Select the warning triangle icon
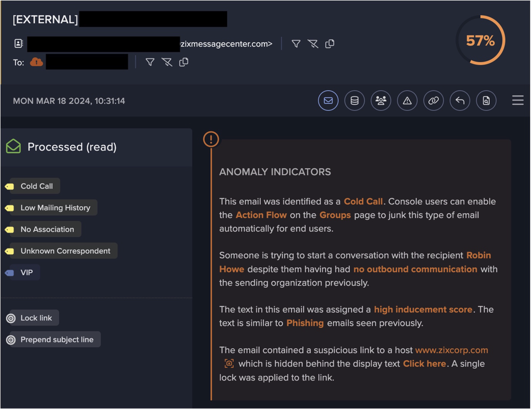Viewport: 532px width, 409px height. [x=407, y=101]
